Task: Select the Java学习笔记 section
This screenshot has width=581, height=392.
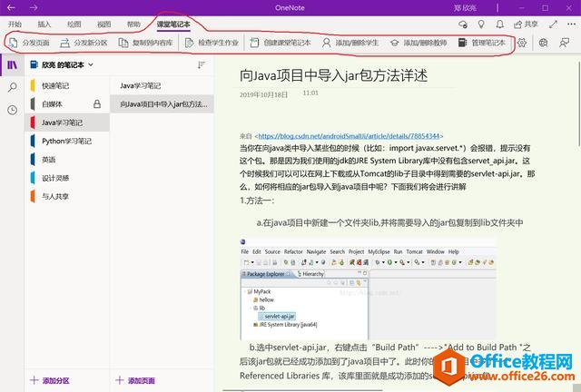Action: (67, 122)
